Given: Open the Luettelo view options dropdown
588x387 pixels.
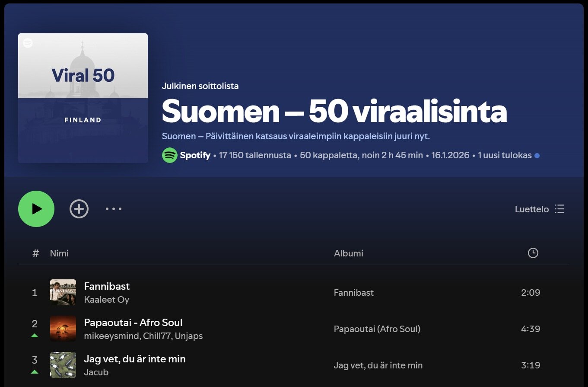Looking at the screenshot, I should (x=540, y=209).
